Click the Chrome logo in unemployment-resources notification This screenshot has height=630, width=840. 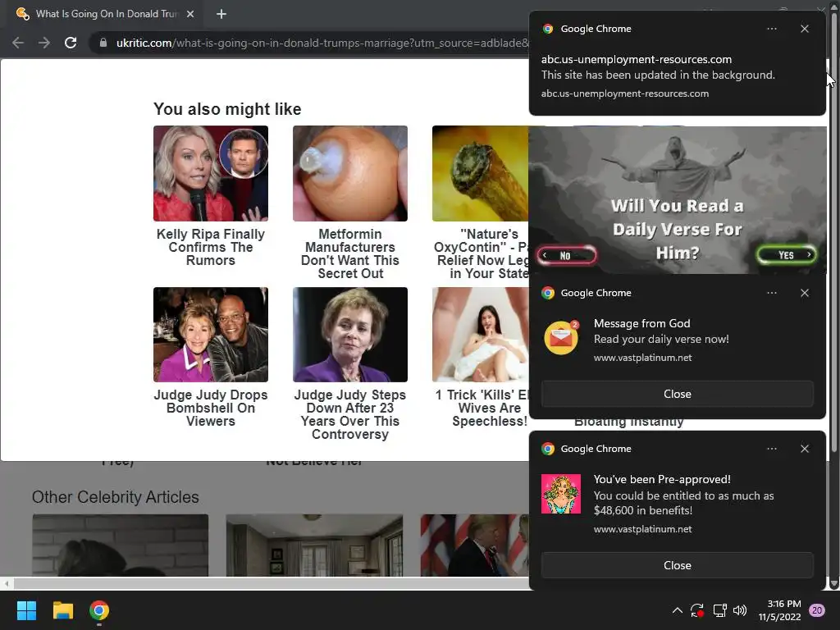(548, 29)
